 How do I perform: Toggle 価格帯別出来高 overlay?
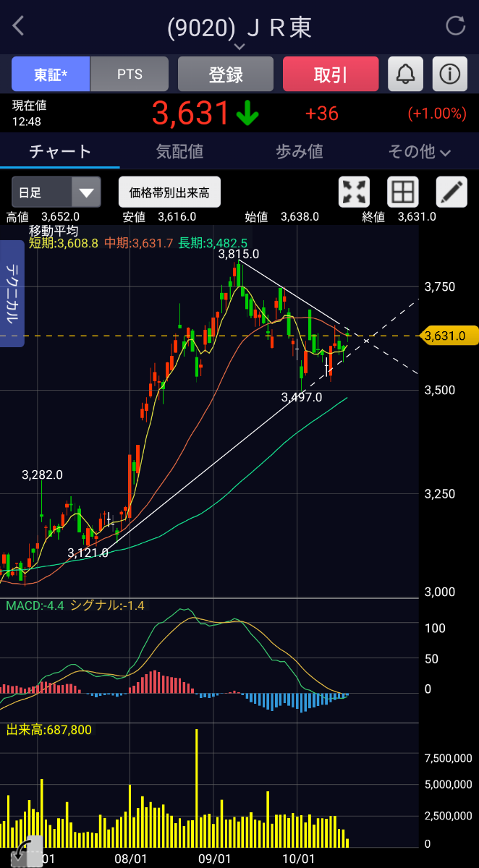point(169,192)
